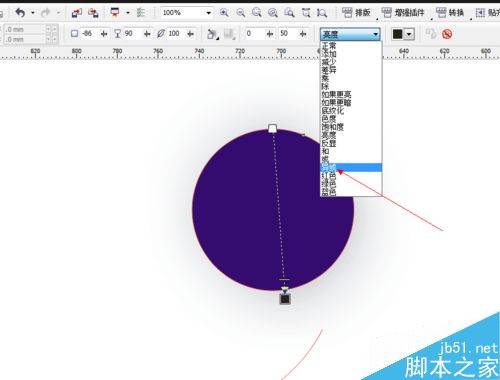Click the shadow opacity value 90

(x=132, y=33)
